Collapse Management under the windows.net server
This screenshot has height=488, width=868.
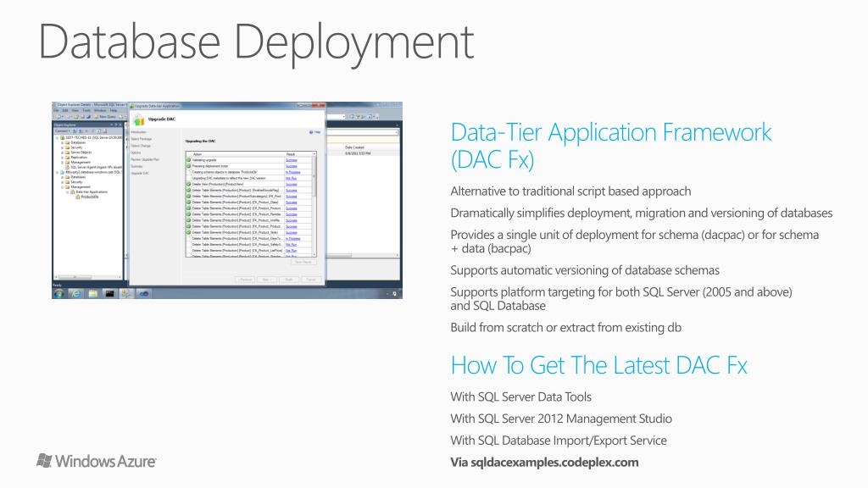coord(62,187)
